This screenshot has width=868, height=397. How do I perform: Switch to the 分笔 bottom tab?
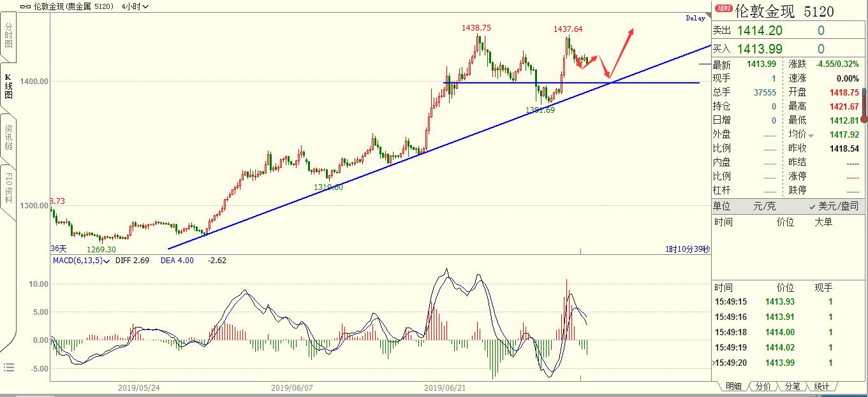(792, 386)
